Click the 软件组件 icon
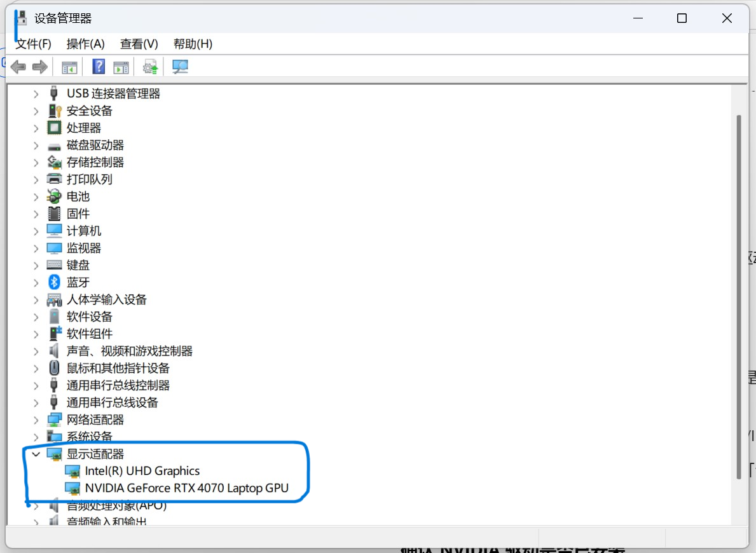Viewport: 756px width, 553px height. pyautogui.click(x=55, y=333)
